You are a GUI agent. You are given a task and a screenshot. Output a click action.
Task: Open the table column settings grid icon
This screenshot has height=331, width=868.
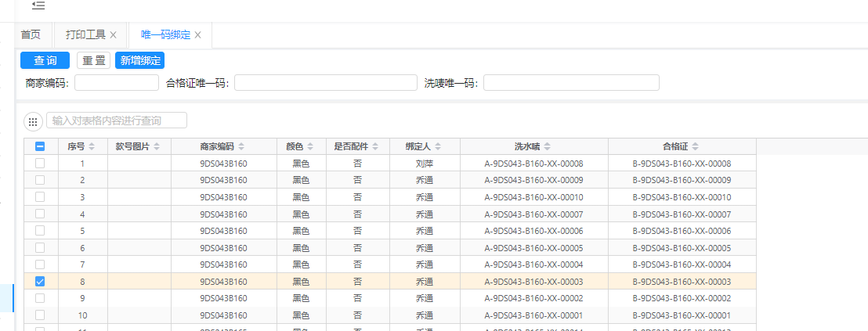(x=34, y=121)
